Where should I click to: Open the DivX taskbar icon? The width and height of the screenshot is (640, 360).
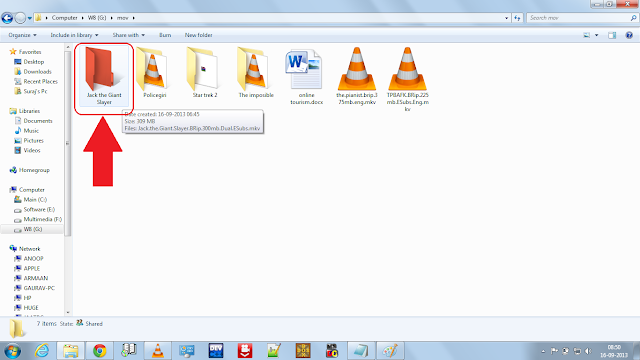coord(216,351)
